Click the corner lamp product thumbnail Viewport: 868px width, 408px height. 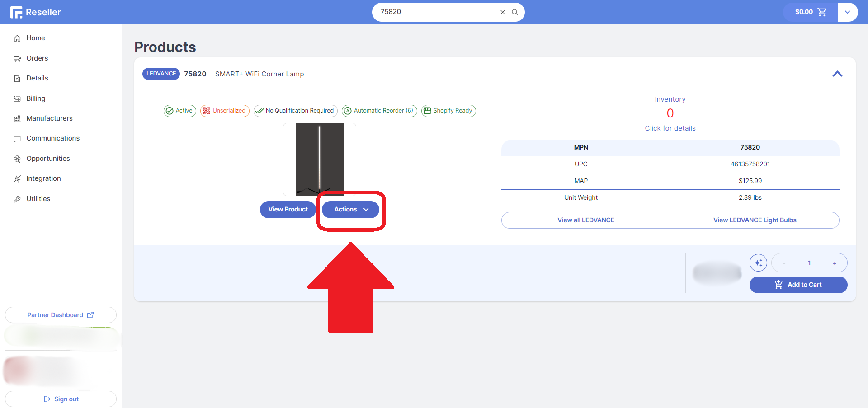[x=320, y=159]
